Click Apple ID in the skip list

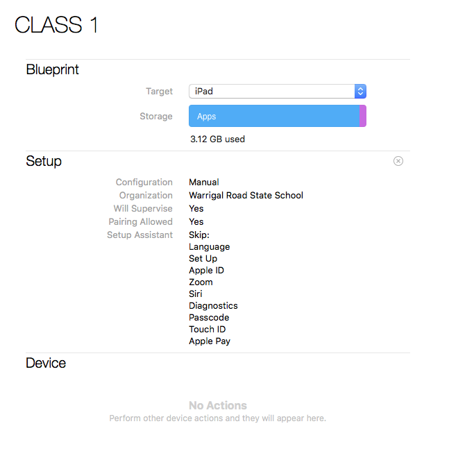(206, 270)
